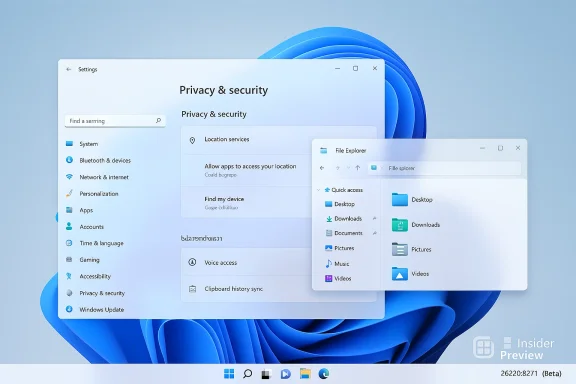Open Pictures folder in File Explorer pane

411,250
